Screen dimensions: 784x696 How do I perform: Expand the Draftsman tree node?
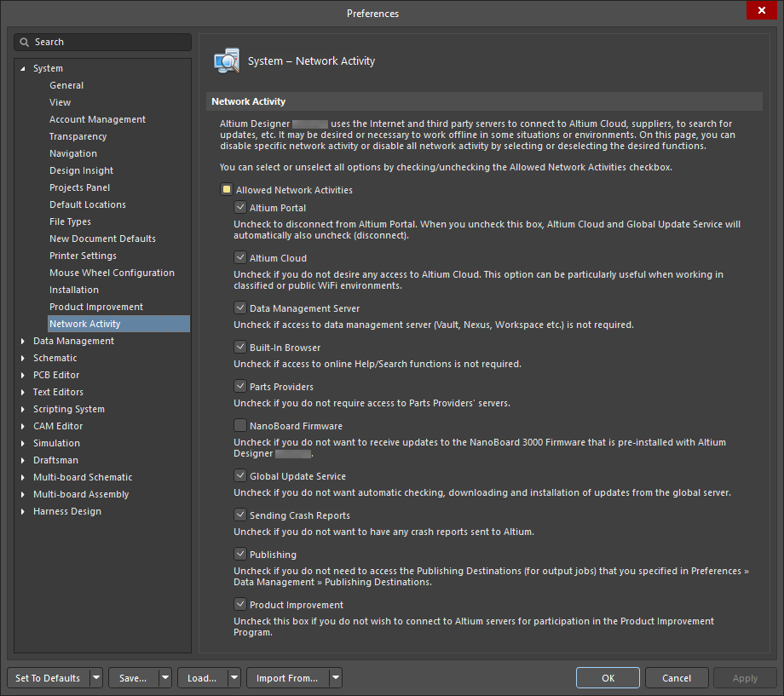pyautogui.click(x=22, y=460)
